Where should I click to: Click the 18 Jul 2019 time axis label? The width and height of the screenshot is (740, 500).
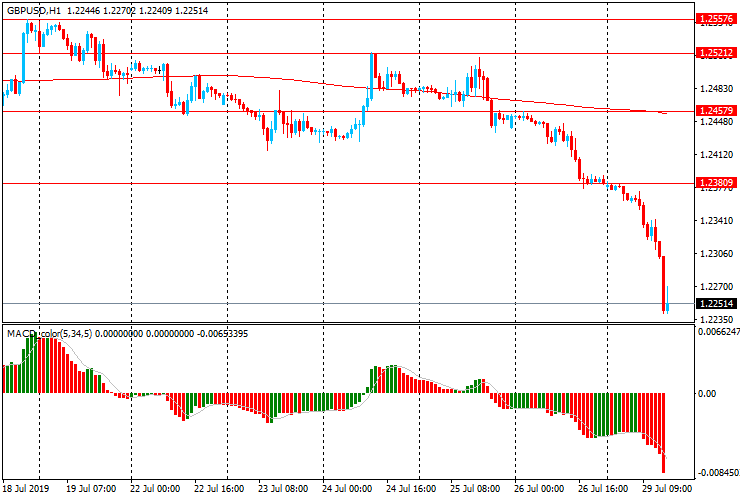click(x=26, y=488)
